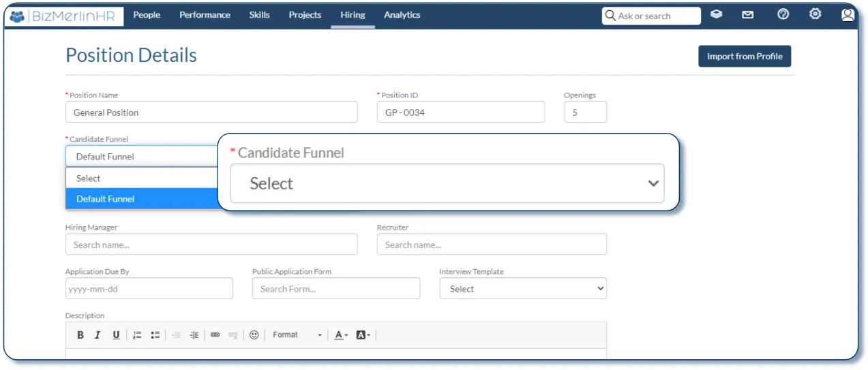
Task: Open the Candidate Funnel Default Funnel dropdown
Action: click(141, 156)
